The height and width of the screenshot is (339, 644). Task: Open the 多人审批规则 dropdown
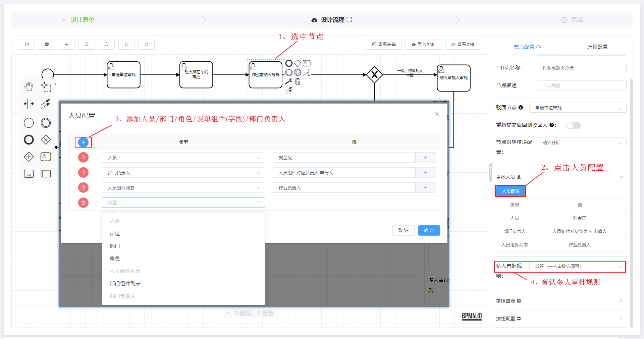[x=578, y=266]
